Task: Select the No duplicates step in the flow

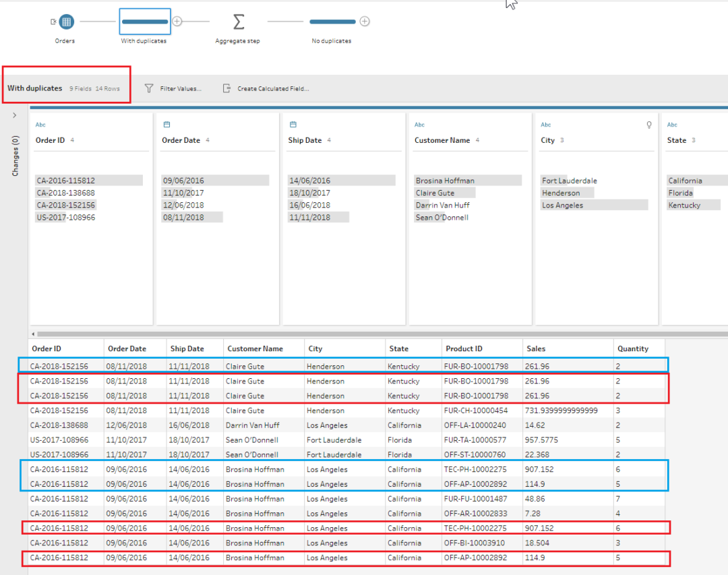Action: tap(332, 21)
